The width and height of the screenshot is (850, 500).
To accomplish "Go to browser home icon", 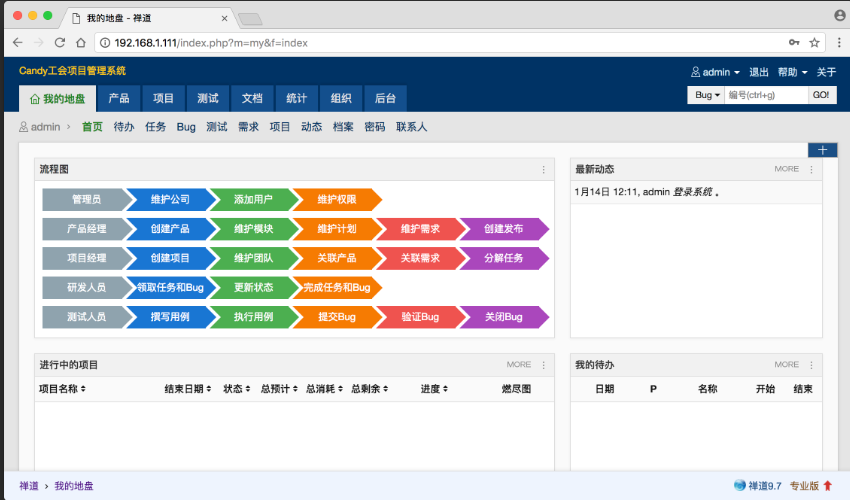I will [x=81, y=42].
